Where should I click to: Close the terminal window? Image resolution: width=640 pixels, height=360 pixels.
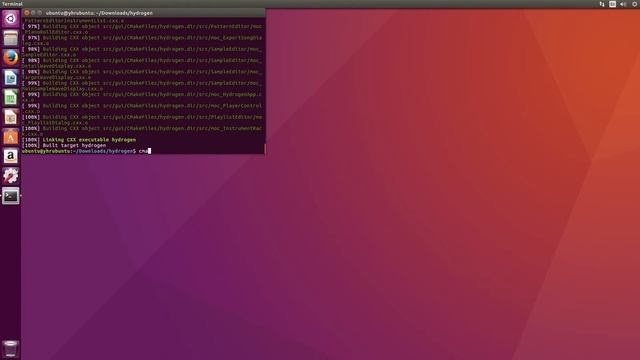[x=27, y=13]
